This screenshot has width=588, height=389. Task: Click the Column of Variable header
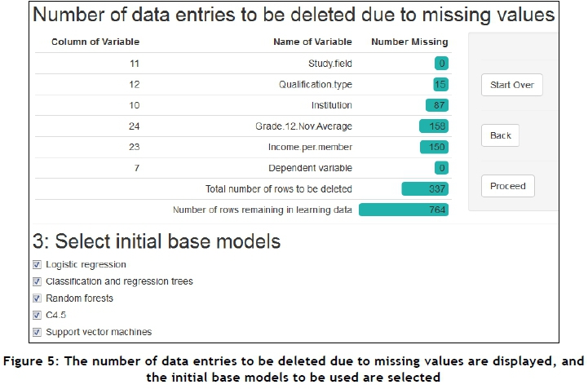click(95, 42)
